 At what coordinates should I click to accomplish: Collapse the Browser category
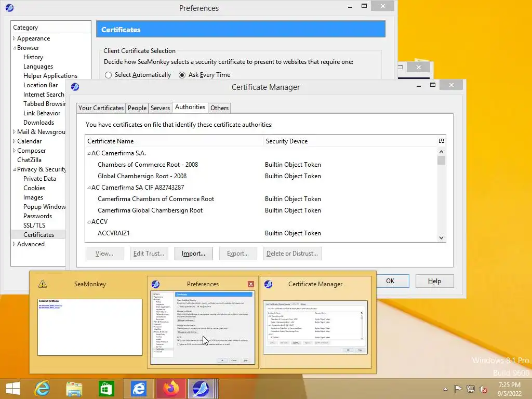14,48
